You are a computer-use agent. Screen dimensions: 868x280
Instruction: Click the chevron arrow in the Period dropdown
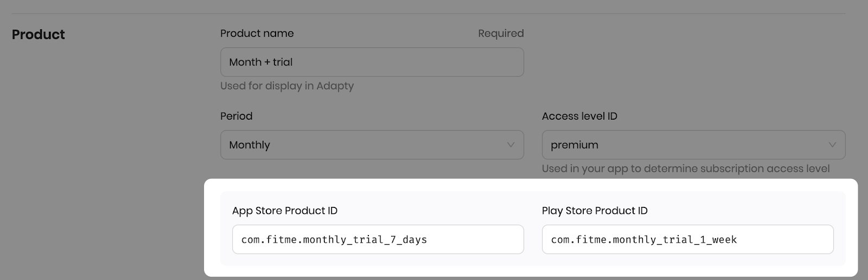[x=510, y=145]
